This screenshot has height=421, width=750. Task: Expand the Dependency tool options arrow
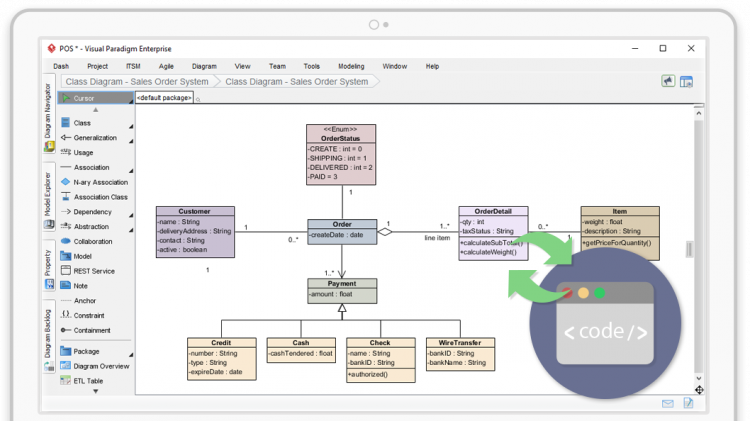coord(131,212)
